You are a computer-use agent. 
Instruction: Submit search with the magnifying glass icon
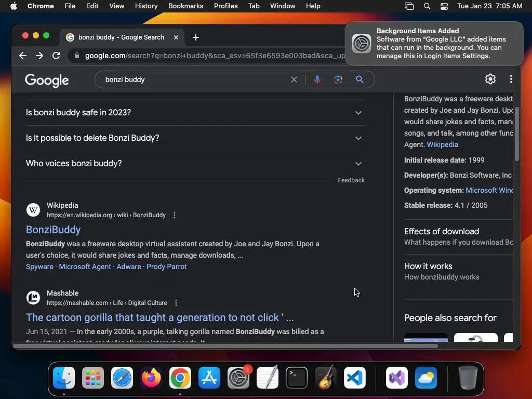[x=360, y=79]
